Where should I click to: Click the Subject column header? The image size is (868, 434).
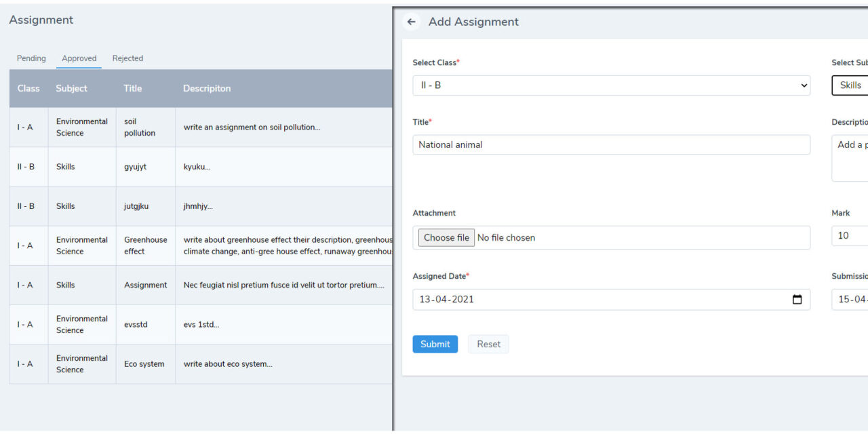tap(71, 88)
